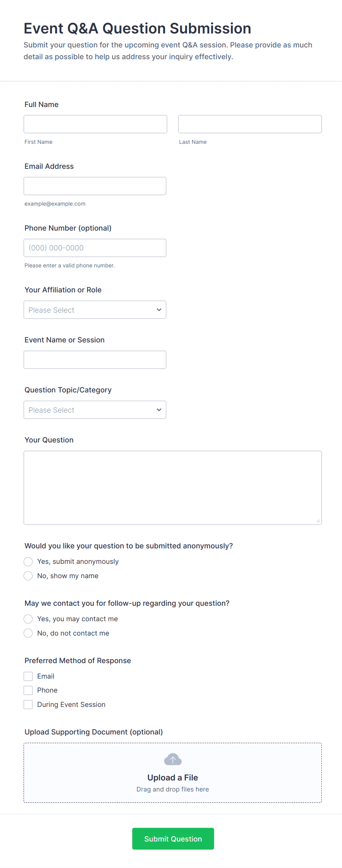
Task: Click the Email Address text box
Action: pyautogui.click(x=95, y=186)
